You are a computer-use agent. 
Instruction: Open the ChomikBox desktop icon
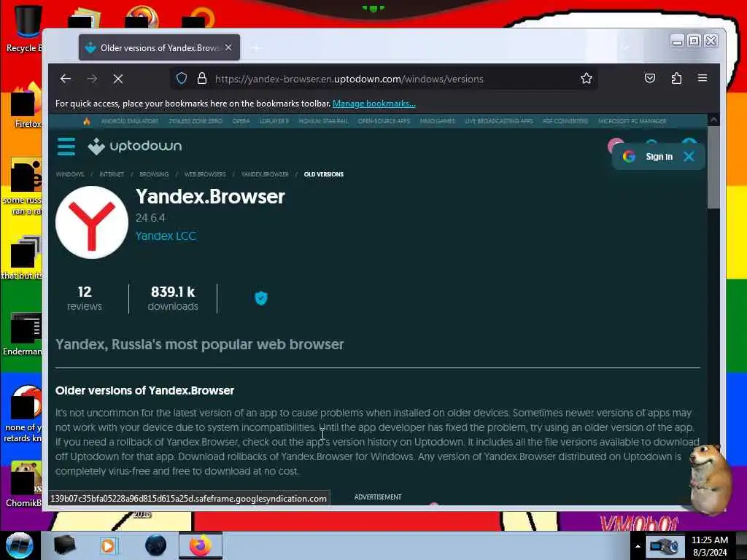(24, 485)
